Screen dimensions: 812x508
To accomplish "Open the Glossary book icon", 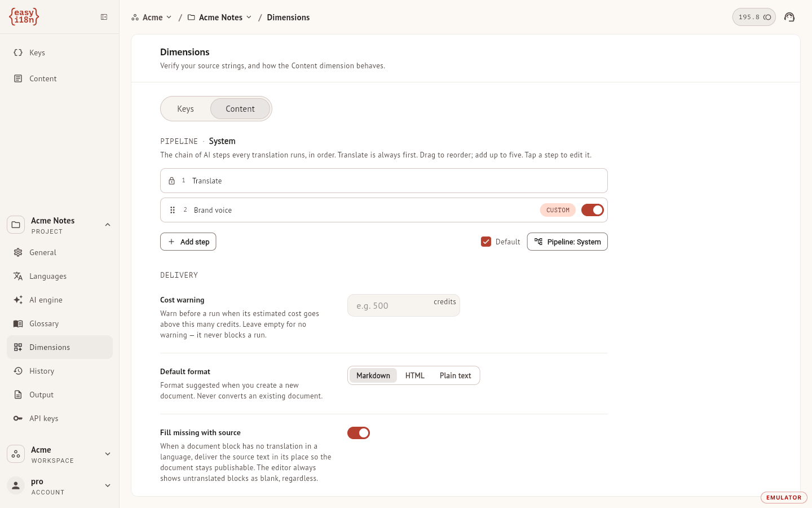I will (x=18, y=323).
